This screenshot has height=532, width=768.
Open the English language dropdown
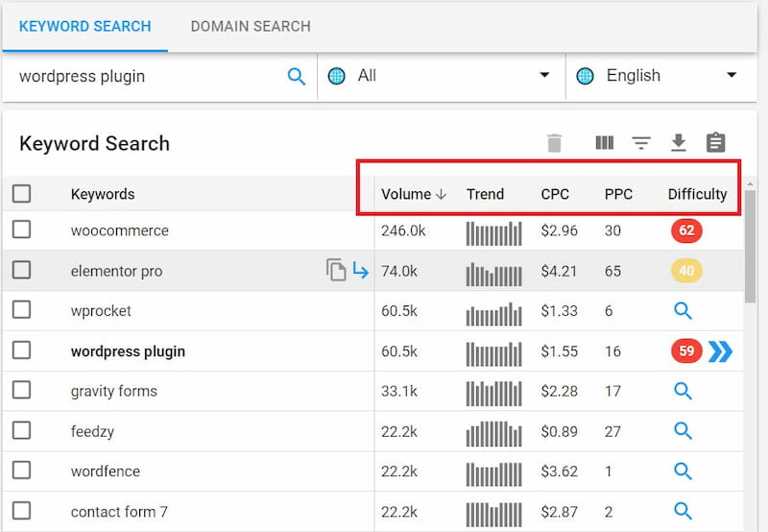click(x=661, y=77)
